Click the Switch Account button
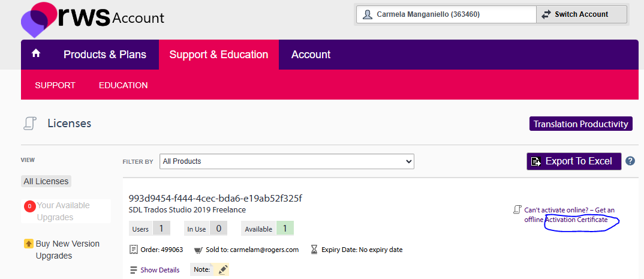The height and width of the screenshot is (279, 644). pyautogui.click(x=582, y=14)
